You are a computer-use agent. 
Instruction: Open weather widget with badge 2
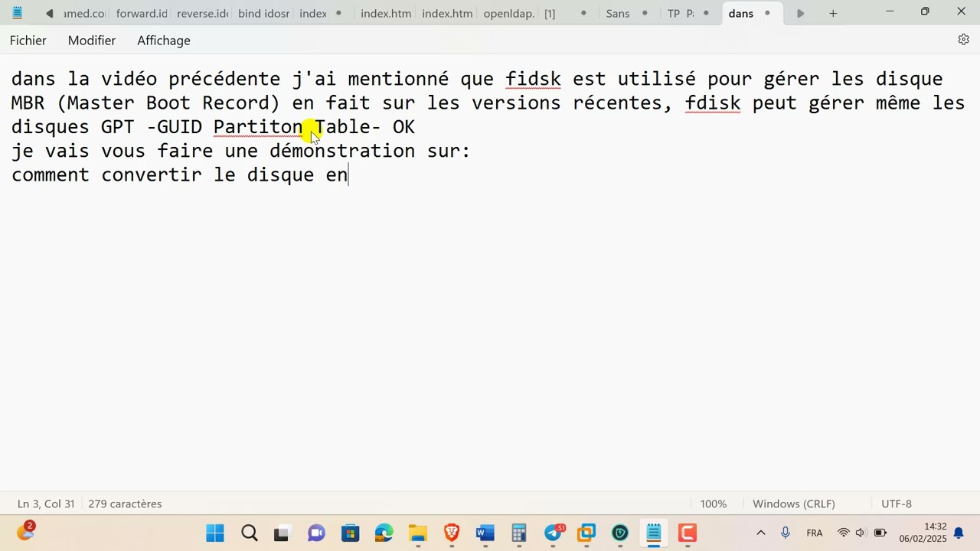coord(25,532)
